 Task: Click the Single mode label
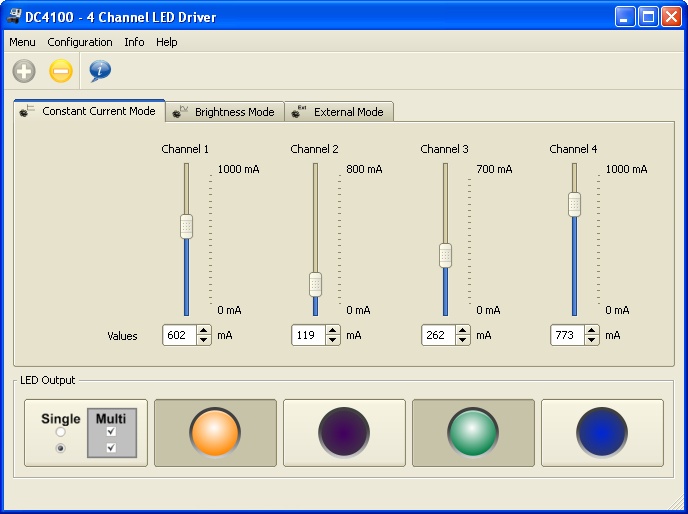[61, 419]
